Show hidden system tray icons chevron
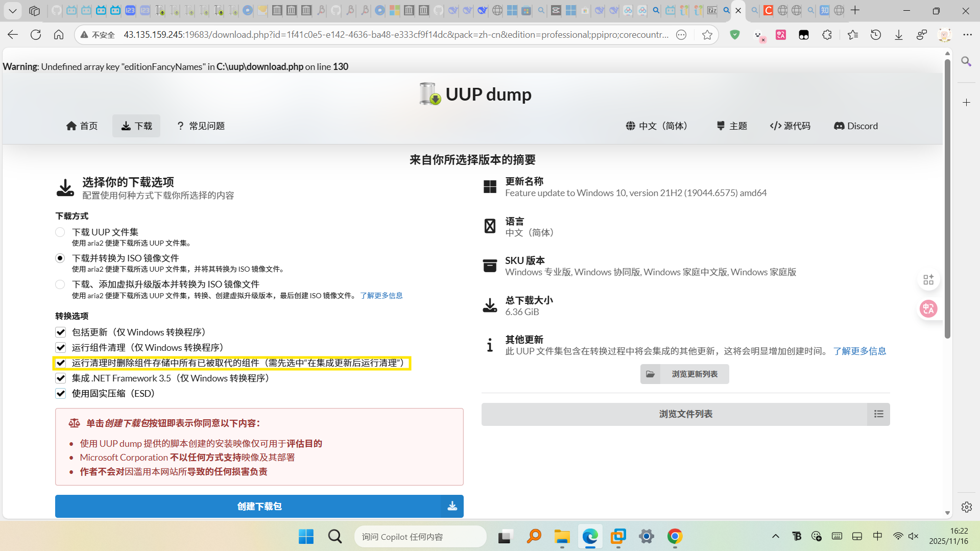This screenshot has height=551, width=980. coord(775,536)
